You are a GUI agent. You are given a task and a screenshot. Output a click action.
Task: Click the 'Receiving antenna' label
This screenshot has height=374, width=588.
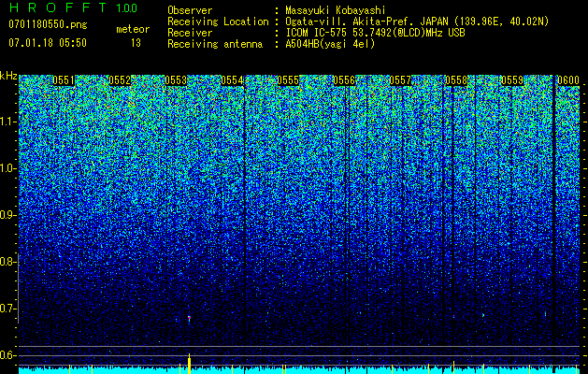(x=215, y=44)
